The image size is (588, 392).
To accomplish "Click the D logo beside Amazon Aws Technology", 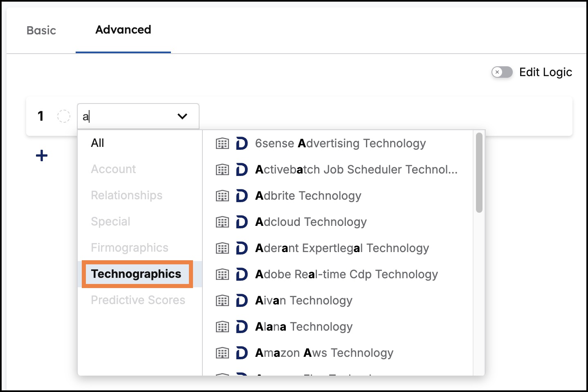I will click(242, 353).
